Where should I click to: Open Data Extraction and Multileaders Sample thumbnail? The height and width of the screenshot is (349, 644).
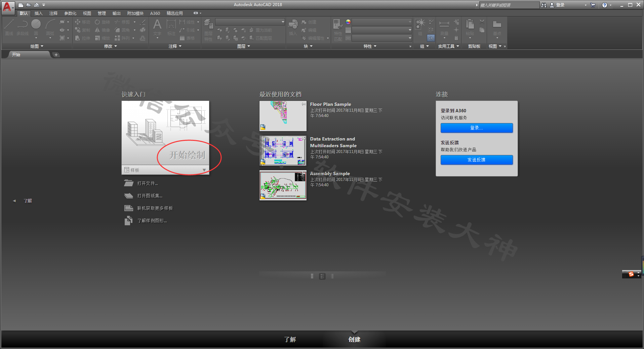tap(283, 151)
